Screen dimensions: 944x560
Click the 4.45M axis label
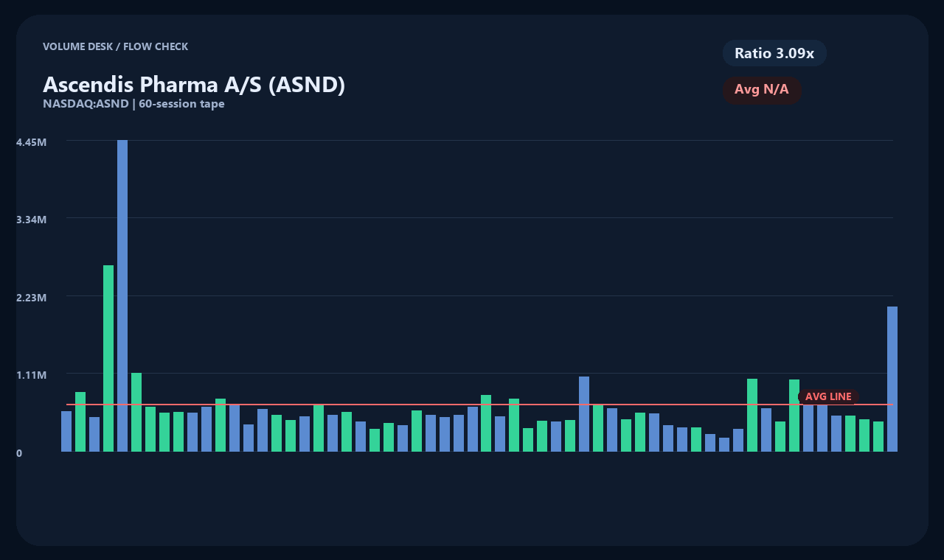pos(31,141)
